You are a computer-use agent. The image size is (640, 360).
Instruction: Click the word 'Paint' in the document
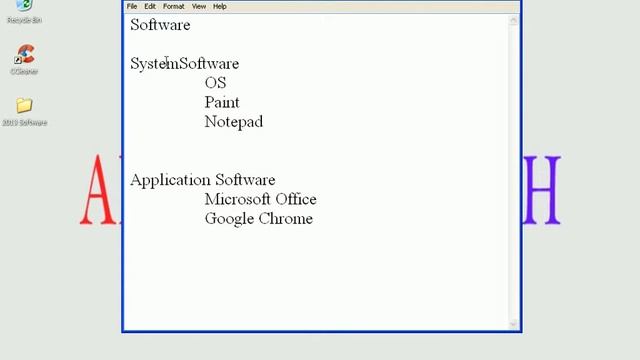(222, 102)
